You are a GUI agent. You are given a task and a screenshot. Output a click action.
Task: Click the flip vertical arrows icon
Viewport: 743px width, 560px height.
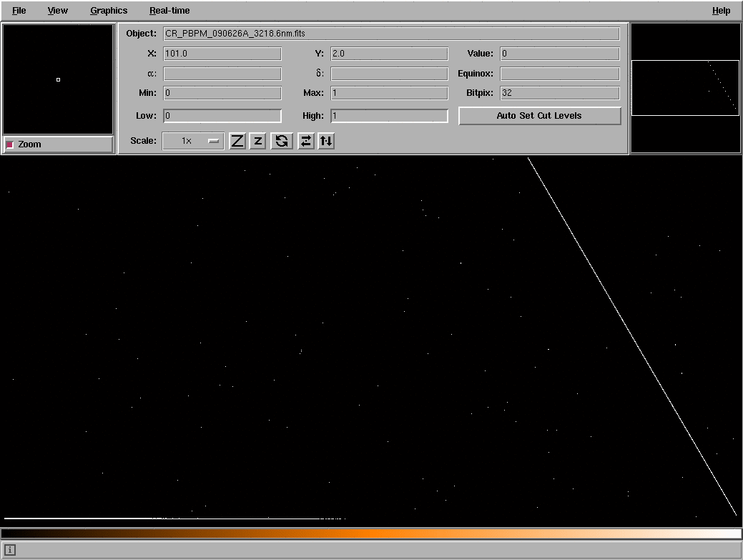326,141
